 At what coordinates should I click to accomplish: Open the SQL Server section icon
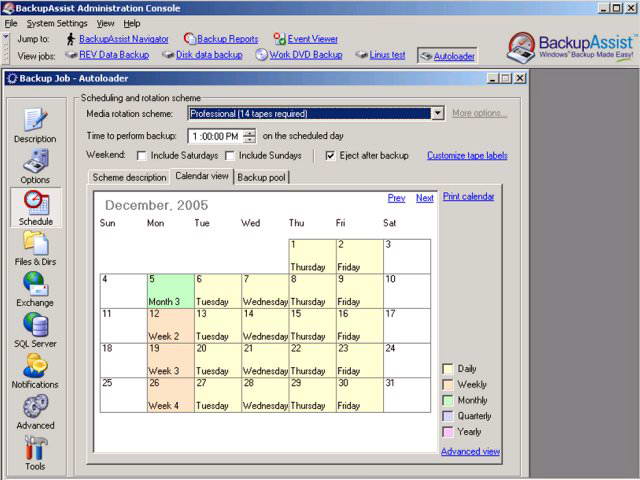tap(36, 325)
